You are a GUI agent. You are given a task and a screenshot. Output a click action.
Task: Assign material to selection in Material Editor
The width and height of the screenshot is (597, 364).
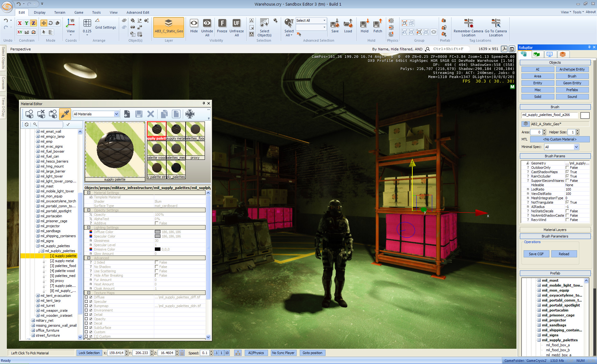click(29, 114)
